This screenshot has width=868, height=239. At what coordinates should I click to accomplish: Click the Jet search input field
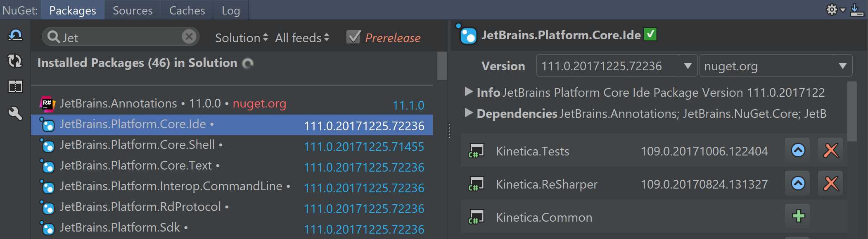121,37
